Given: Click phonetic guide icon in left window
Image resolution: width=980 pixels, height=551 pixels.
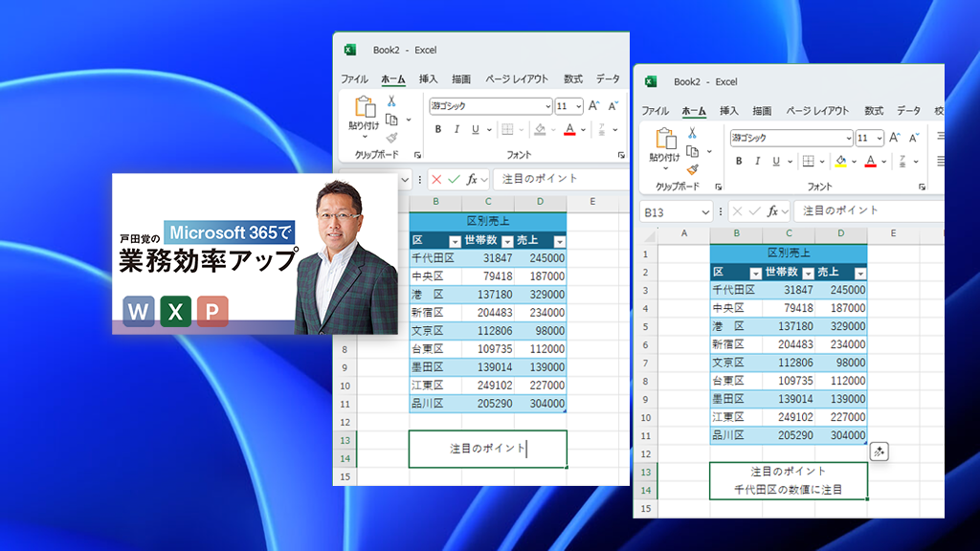Looking at the screenshot, I should click(601, 129).
